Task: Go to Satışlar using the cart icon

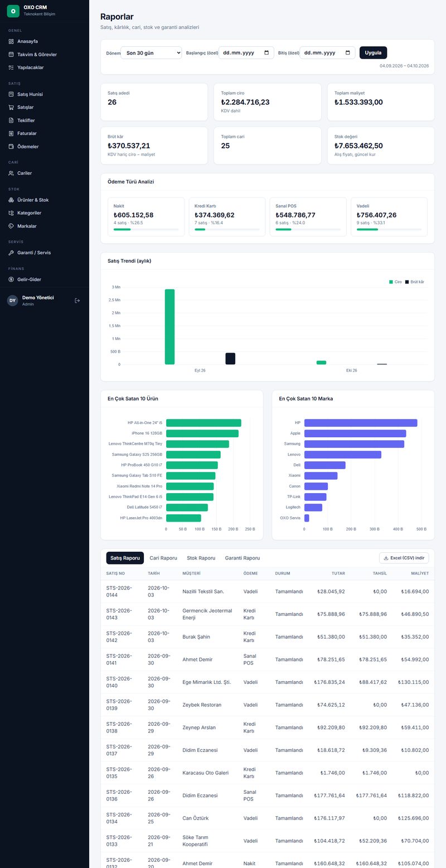Action: pyautogui.click(x=11, y=107)
